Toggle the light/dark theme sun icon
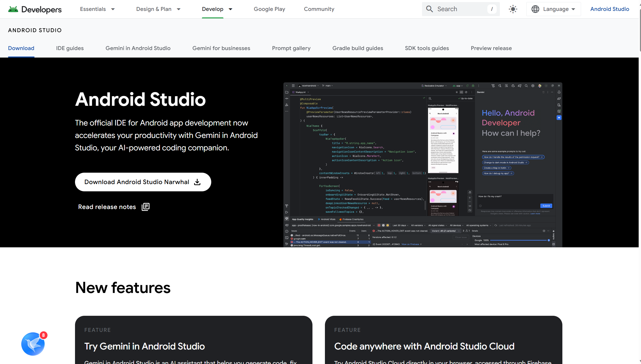The image size is (641, 364). tap(513, 9)
